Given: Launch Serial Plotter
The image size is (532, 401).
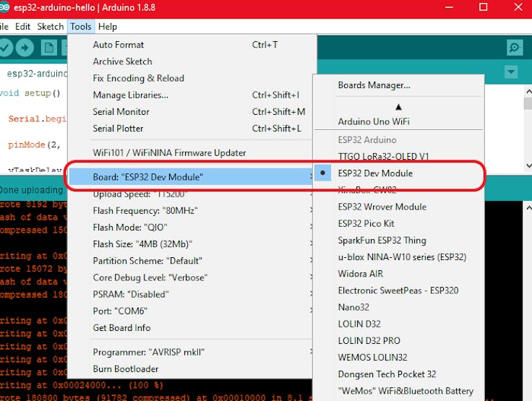Looking at the screenshot, I should [x=192, y=128].
